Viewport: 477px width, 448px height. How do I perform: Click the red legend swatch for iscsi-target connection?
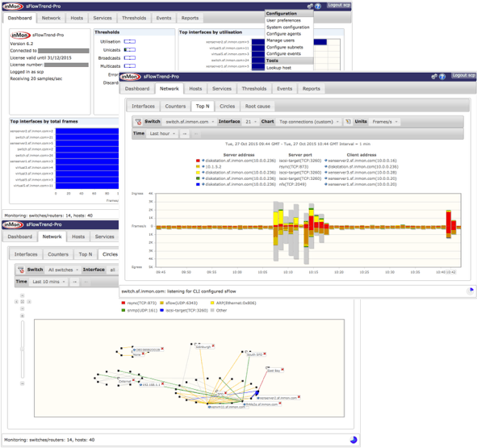point(198,161)
